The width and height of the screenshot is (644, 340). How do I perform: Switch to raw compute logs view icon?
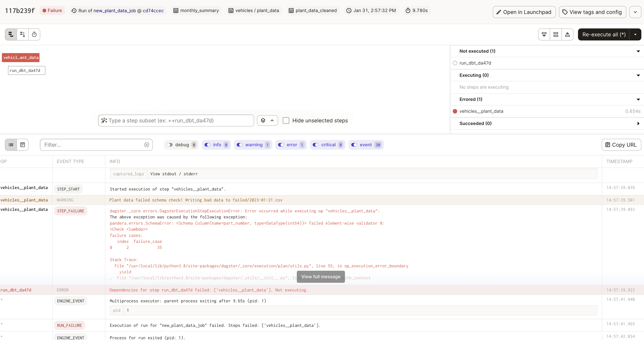pos(23,145)
